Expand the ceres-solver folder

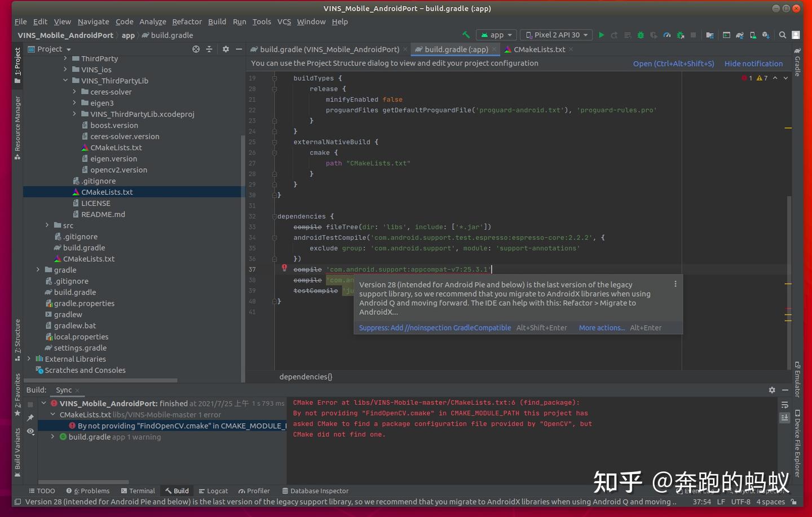click(74, 91)
